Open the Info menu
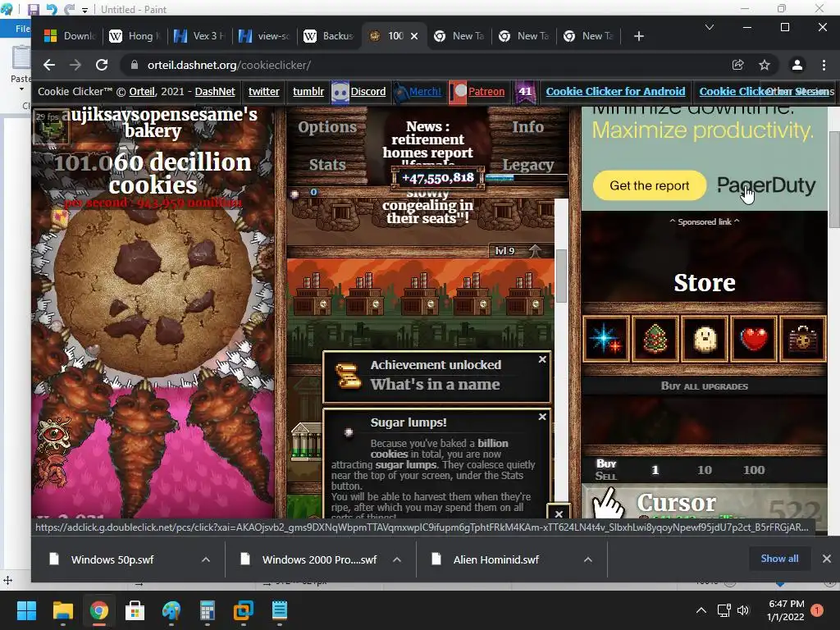Screen dimensions: 840x630 coord(527,127)
